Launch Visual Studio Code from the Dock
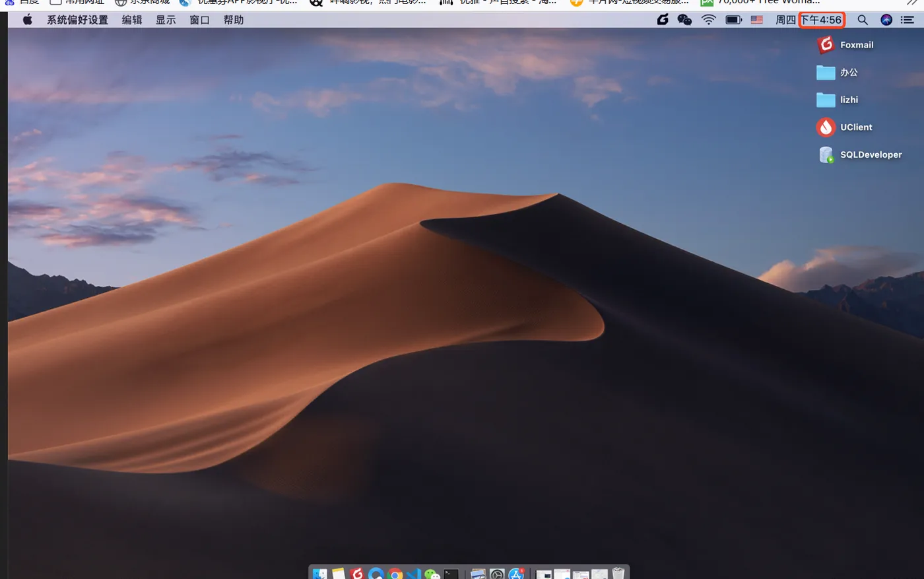This screenshot has width=924, height=579. click(x=414, y=574)
